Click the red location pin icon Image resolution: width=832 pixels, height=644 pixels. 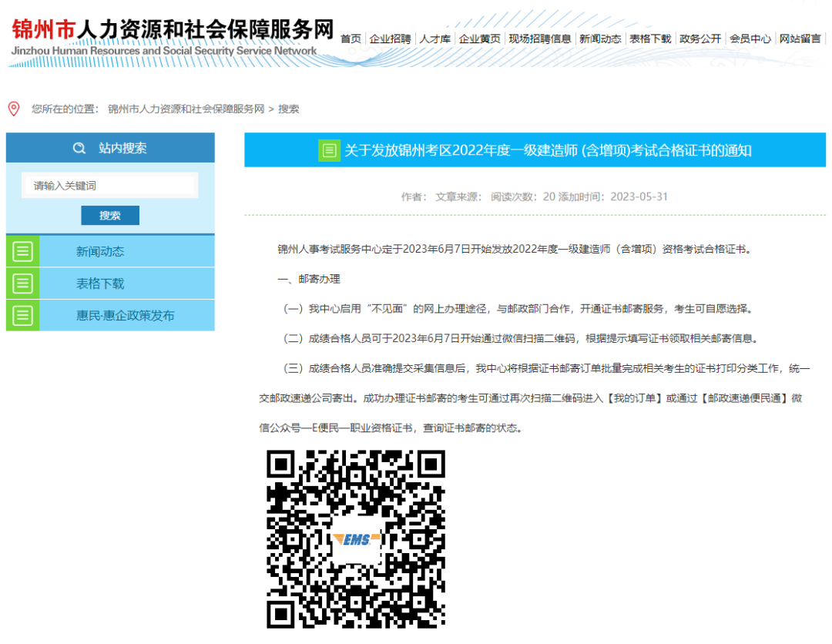[14, 109]
